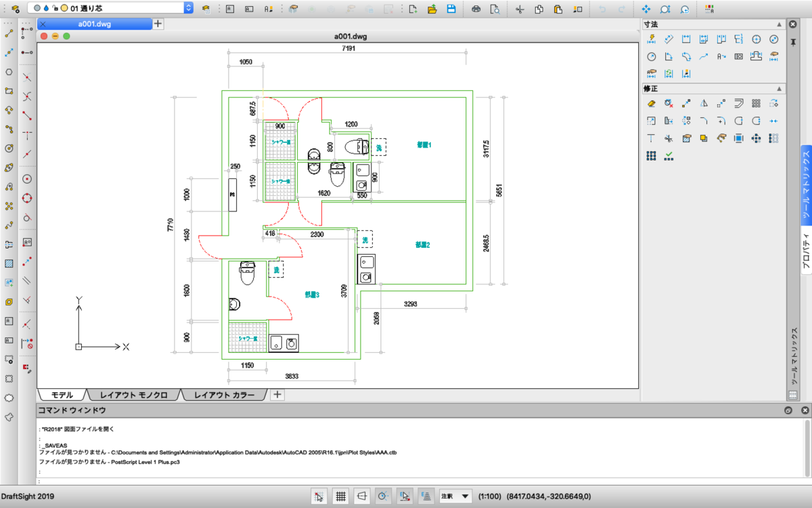812x508 pixels.
Task: Select the a001.dwg document tab
Action: [93, 24]
